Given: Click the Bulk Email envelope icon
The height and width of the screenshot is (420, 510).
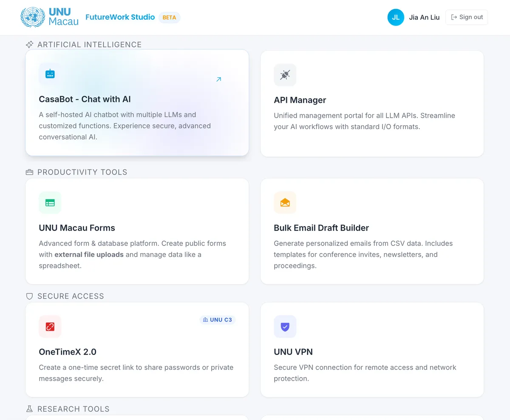Looking at the screenshot, I should coord(285,203).
